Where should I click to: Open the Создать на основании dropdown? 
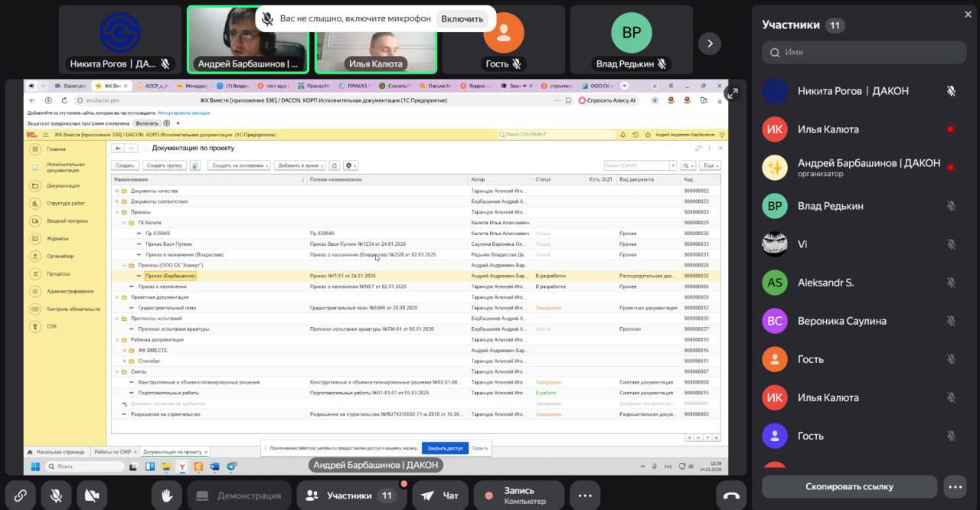coord(239,165)
